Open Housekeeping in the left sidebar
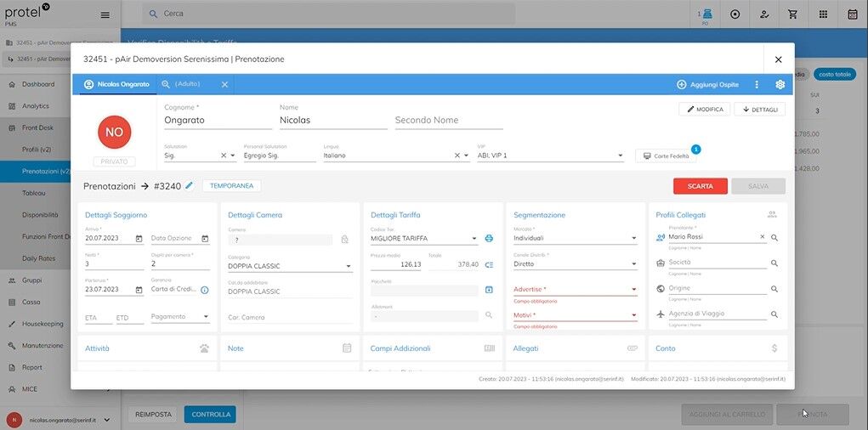Screen dimensions: 868x430 43,324
